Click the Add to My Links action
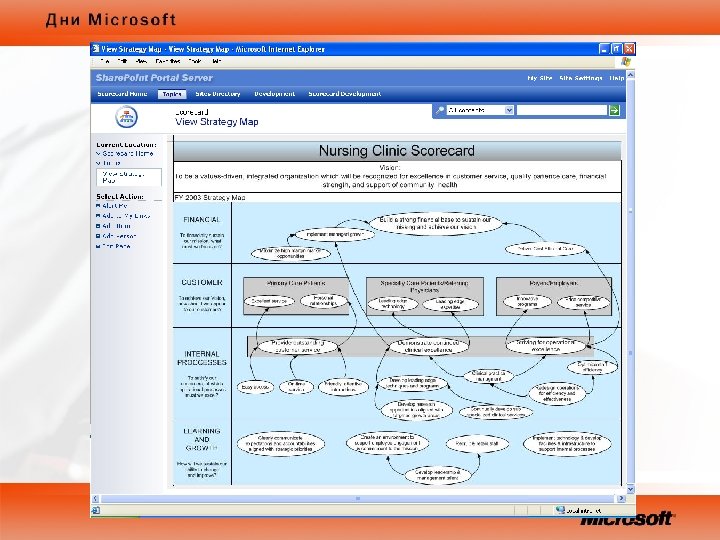720x540 pixels. (126, 216)
